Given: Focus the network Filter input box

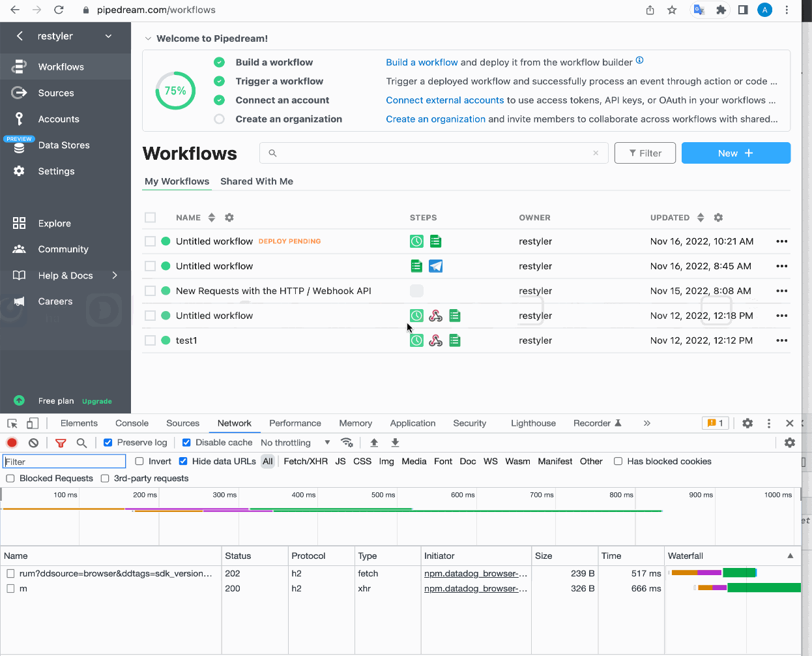Looking at the screenshot, I should [x=64, y=462].
